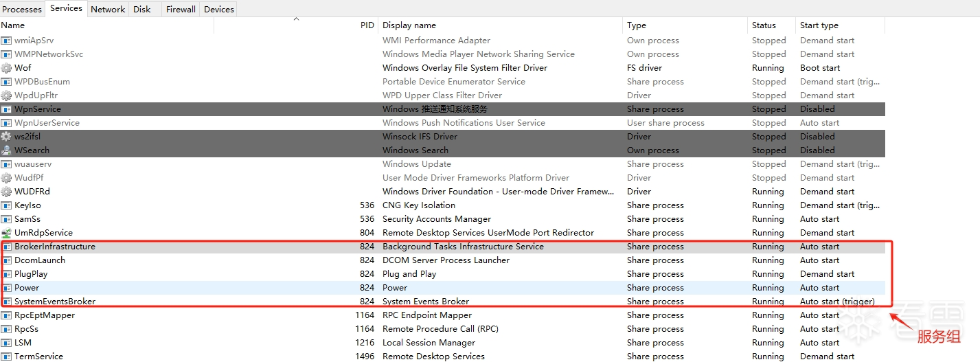Image resolution: width=980 pixels, height=362 pixels.
Task: Click 'User share process' type cell
Action: pos(665,123)
